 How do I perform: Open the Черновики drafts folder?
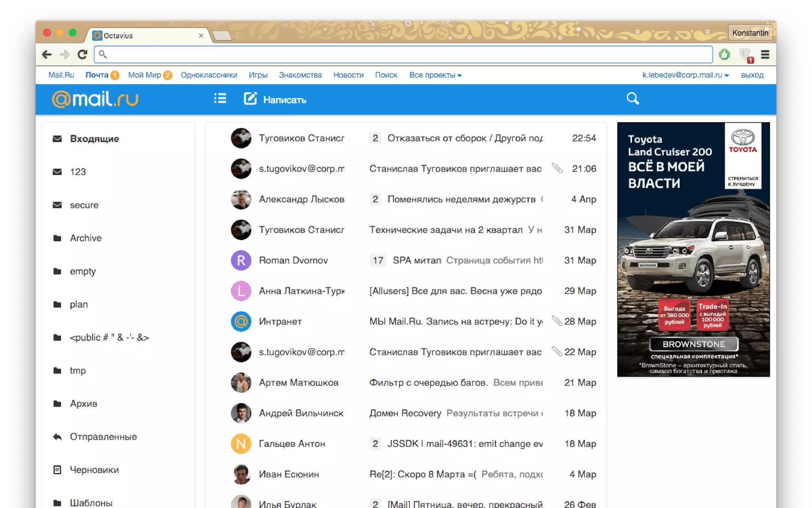click(x=94, y=470)
